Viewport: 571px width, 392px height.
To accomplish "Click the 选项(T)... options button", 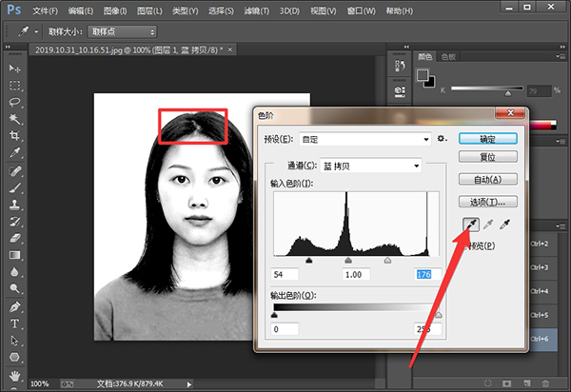I will point(487,202).
